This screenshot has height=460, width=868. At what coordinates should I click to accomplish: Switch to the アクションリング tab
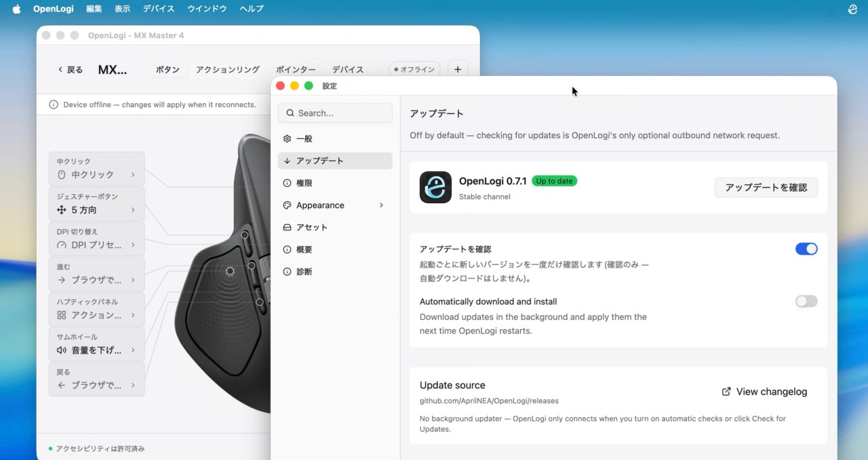point(228,70)
